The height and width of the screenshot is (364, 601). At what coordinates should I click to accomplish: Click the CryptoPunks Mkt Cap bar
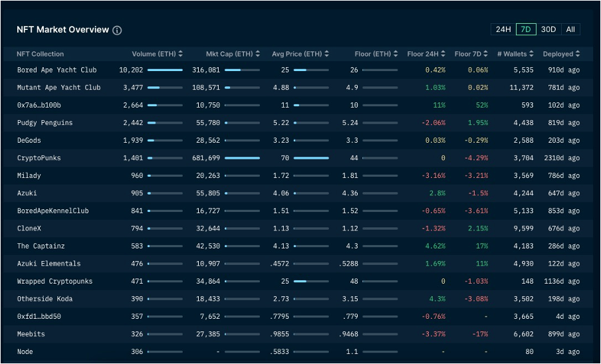(x=242, y=158)
